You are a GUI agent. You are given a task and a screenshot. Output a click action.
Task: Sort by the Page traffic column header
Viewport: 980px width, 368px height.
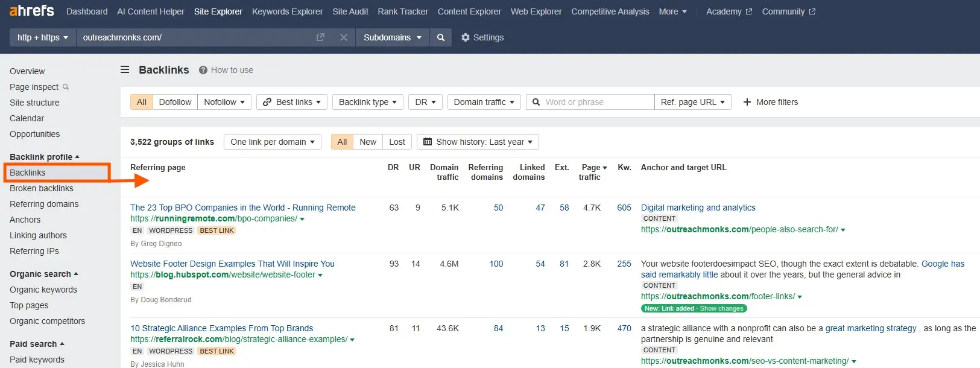coord(591,172)
